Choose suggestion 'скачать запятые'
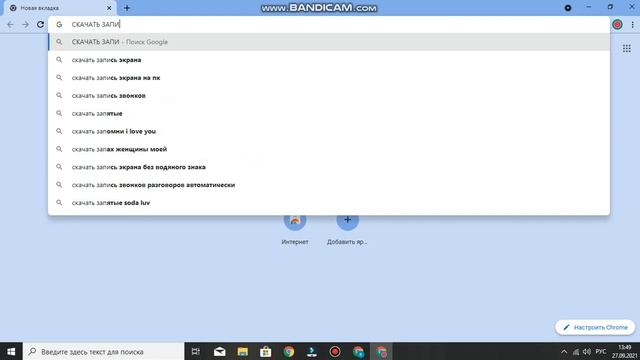640x360 pixels. (x=329, y=113)
